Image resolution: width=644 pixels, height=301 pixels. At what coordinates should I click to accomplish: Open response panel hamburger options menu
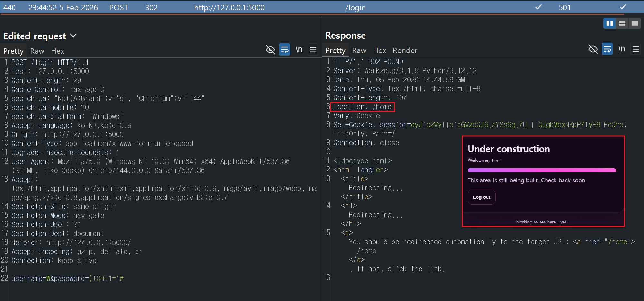(x=636, y=49)
